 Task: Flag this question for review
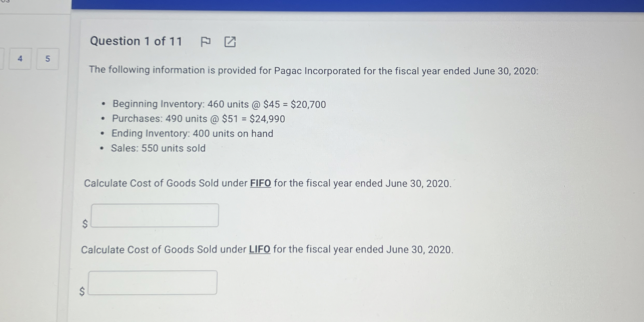coord(205,42)
